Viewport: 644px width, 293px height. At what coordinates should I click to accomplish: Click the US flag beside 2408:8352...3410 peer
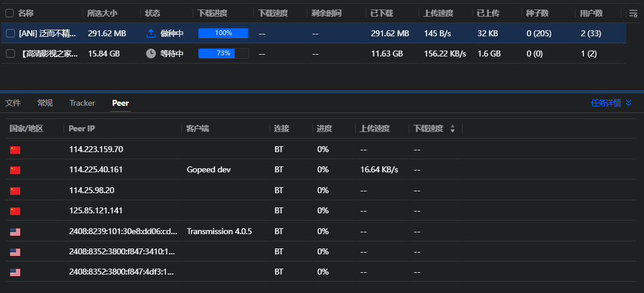pos(15,252)
